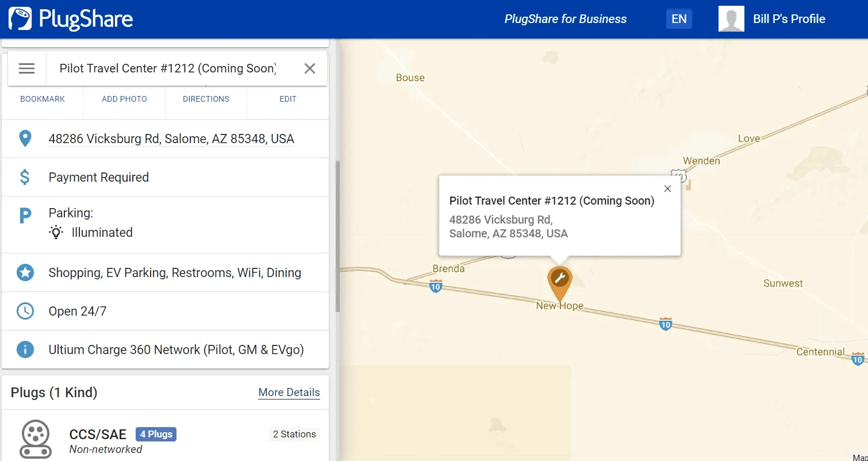This screenshot has height=461, width=868.
Task: Click the popup title Pilot Travel Center #1212
Action: coord(552,201)
